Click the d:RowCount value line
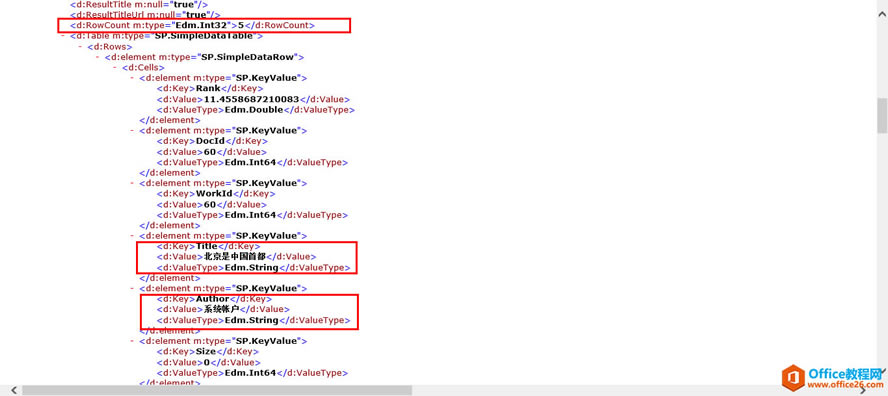 (x=193, y=25)
